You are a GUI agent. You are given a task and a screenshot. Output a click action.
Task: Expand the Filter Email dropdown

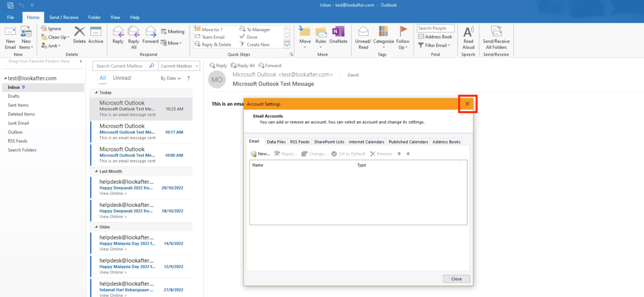click(434, 45)
